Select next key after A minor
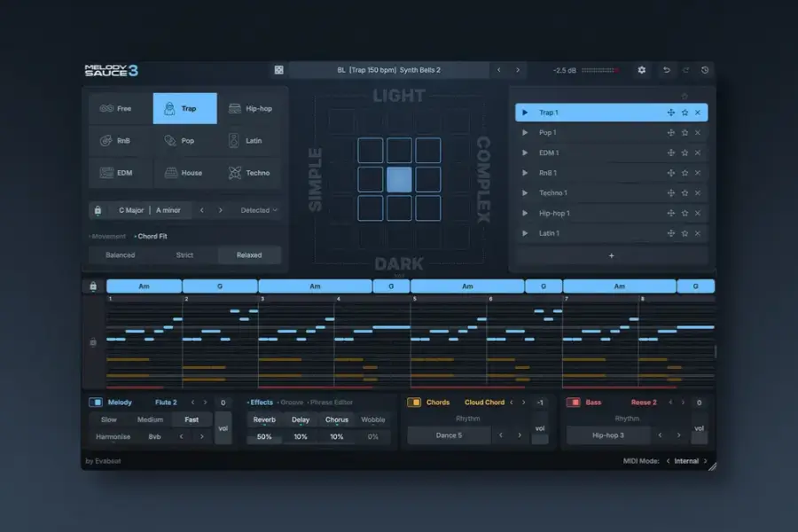 (221, 210)
